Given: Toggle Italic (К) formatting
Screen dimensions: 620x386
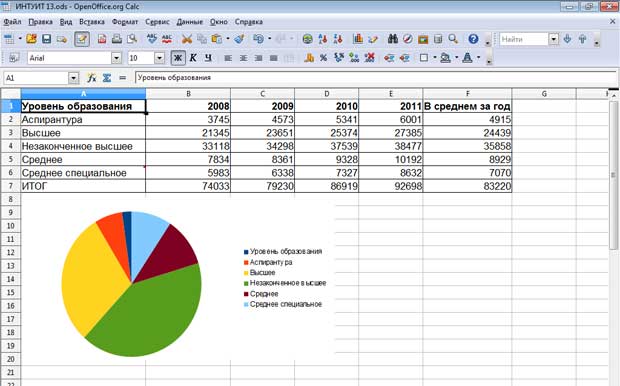Looking at the screenshot, I should [x=193, y=58].
